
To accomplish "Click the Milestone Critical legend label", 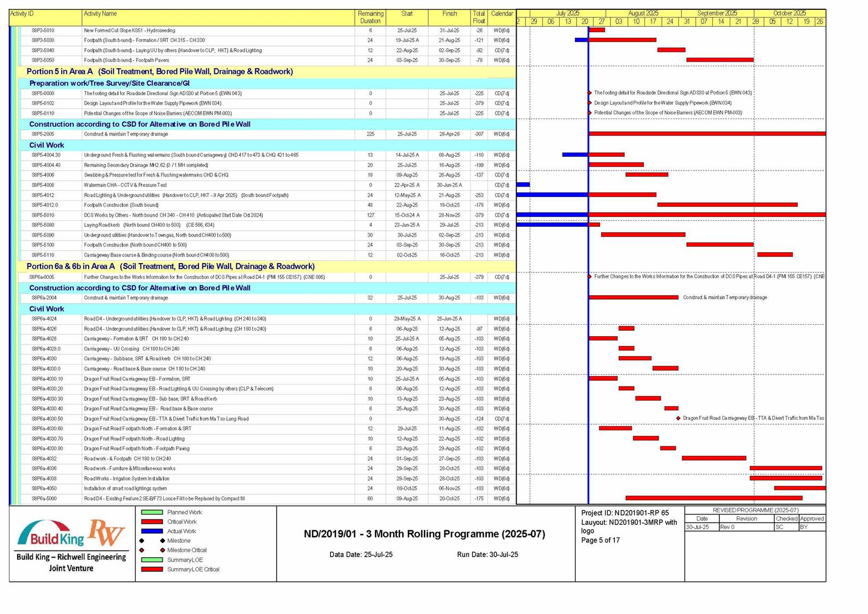I will click(x=187, y=550).
